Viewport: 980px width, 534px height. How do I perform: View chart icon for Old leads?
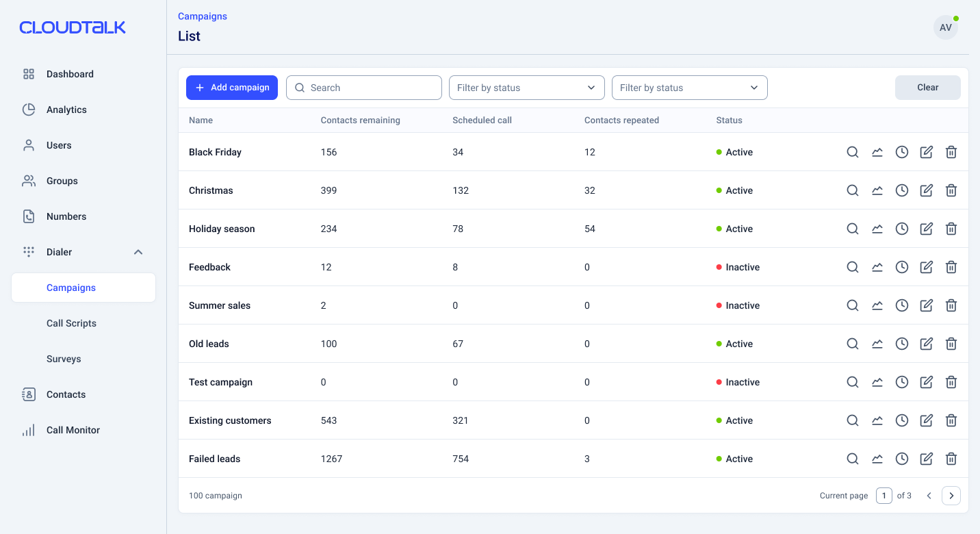[877, 344]
